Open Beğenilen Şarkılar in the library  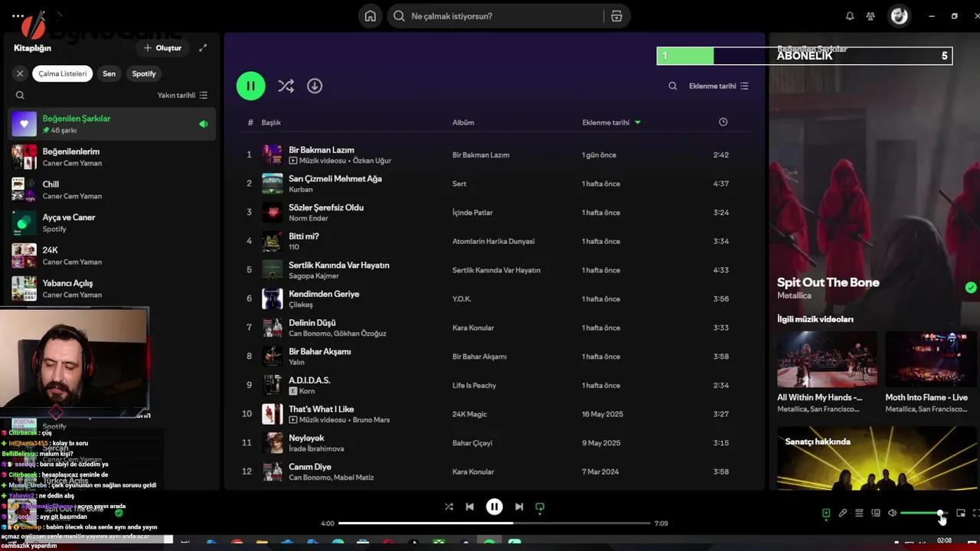pos(112,124)
